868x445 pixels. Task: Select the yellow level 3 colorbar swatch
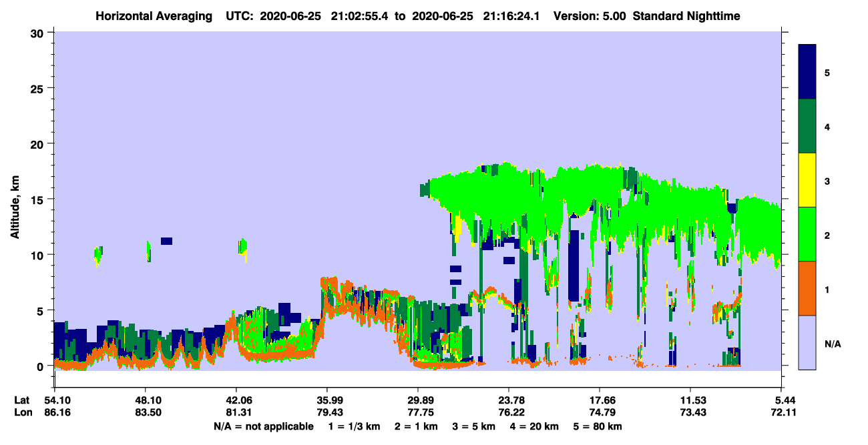[x=807, y=180]
